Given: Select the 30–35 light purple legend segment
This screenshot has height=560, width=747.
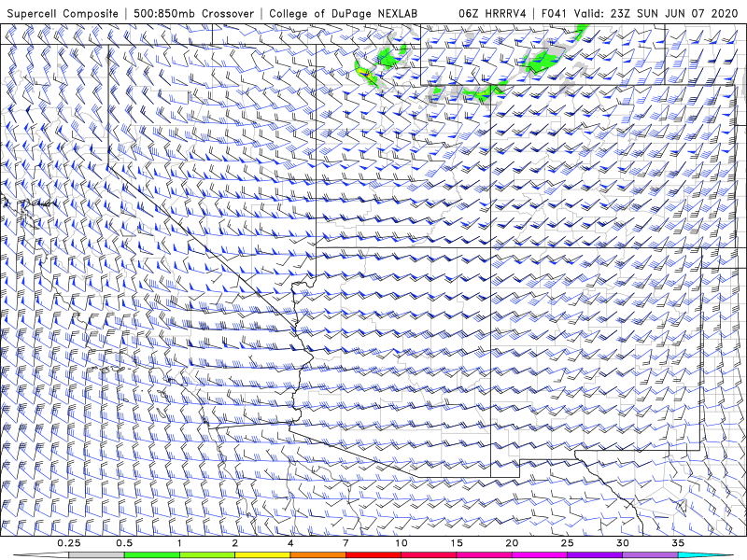Looking at the screenshot, I should pos(650,555).
